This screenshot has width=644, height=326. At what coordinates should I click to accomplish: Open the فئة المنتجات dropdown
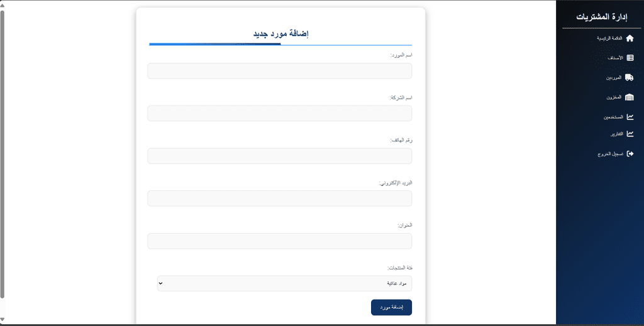pos(285,283)
